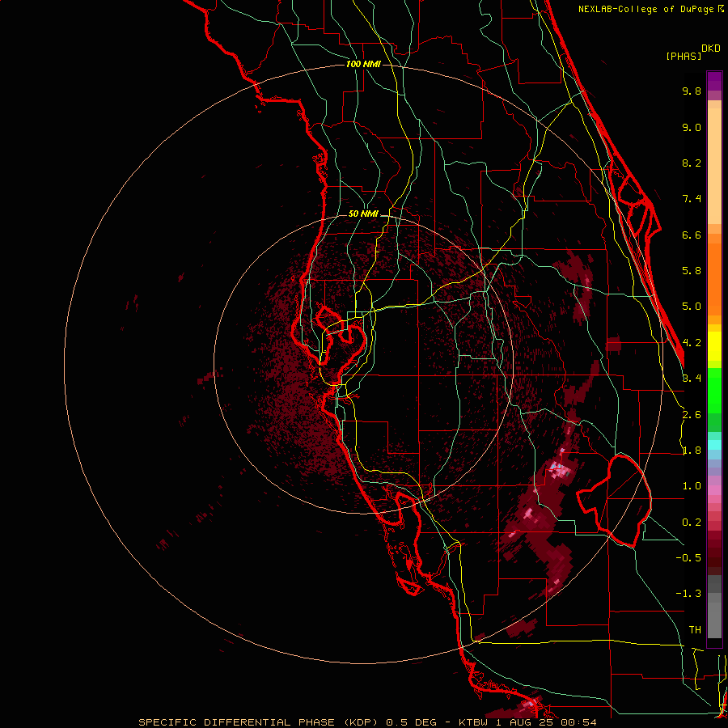Click the -1.3 legend value
Image resolution: width=728 pixels, height=728 pixels.
(x=688, y=594)
